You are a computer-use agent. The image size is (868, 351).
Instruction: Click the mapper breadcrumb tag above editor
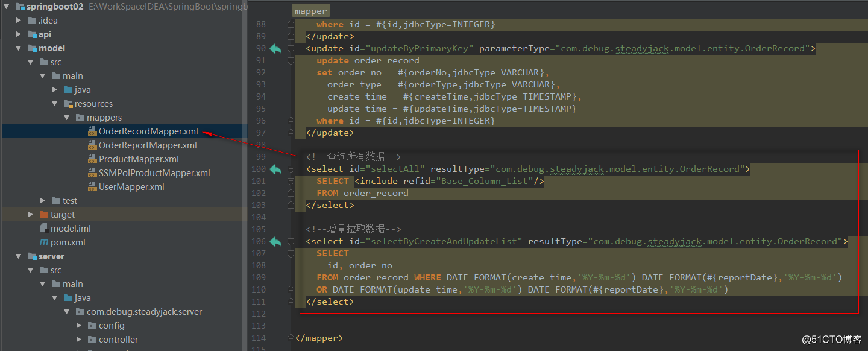coord(311,11)
